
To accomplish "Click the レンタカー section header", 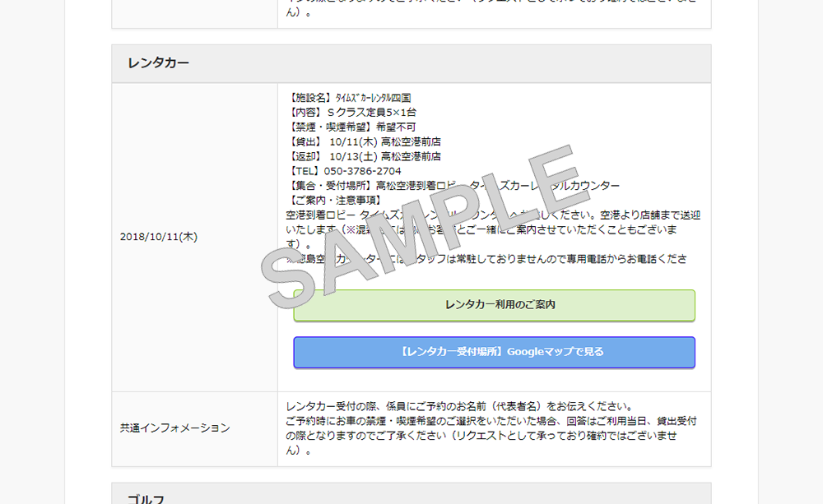I will pos(158,63).
